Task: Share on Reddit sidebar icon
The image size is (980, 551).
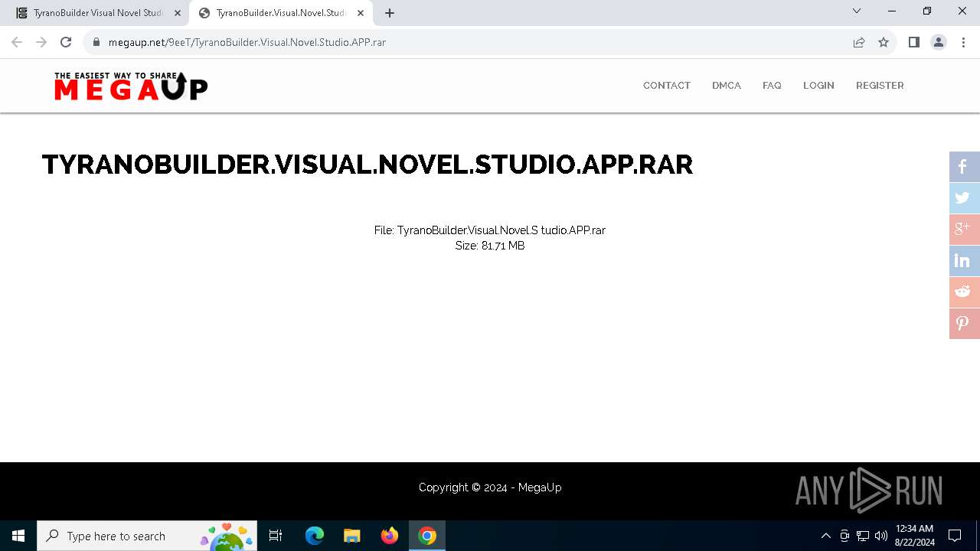Action: 965,292
